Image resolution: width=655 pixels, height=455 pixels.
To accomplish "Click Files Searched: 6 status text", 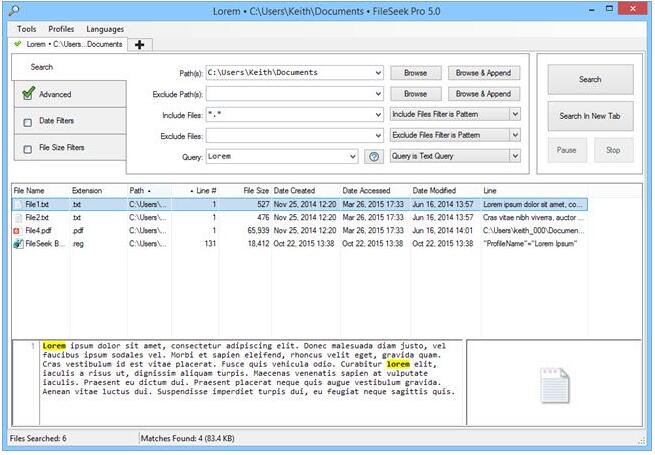I will tap(38, 439).
